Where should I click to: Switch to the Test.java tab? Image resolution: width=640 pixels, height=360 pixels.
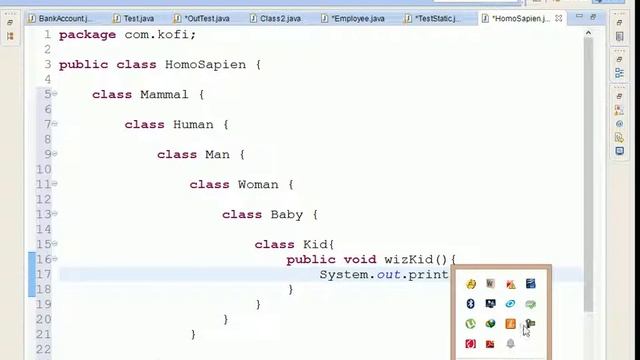pyautogui.click(x=134, y=18)
